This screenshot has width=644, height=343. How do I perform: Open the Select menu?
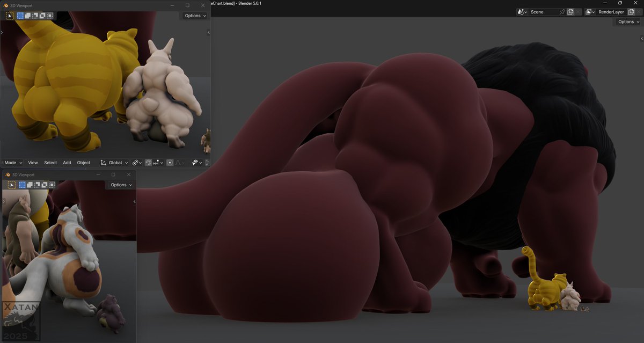[50, 163]
